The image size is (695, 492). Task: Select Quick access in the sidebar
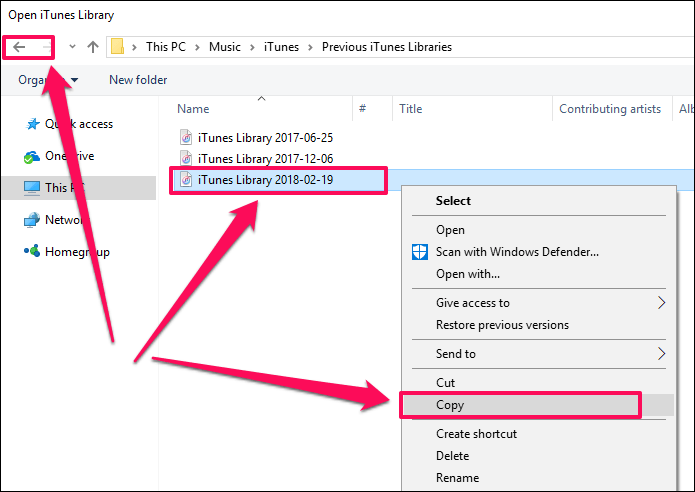coord(79,124)
